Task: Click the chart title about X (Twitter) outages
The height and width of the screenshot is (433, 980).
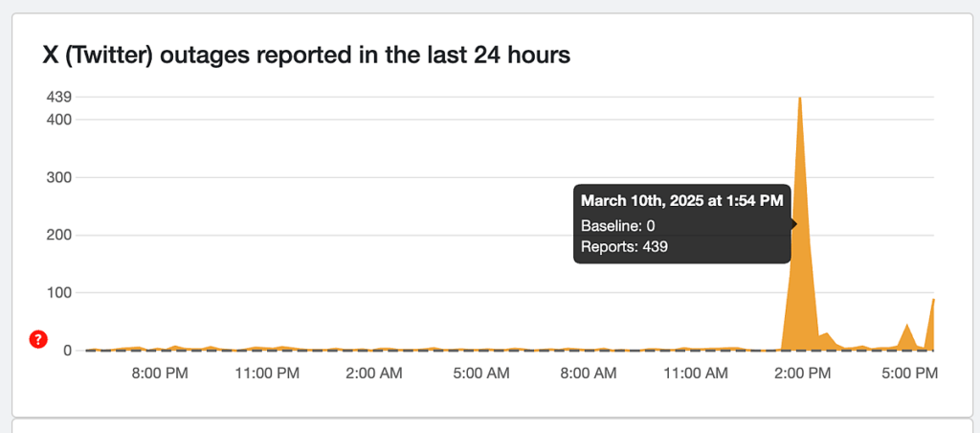Action: [306, 56]
